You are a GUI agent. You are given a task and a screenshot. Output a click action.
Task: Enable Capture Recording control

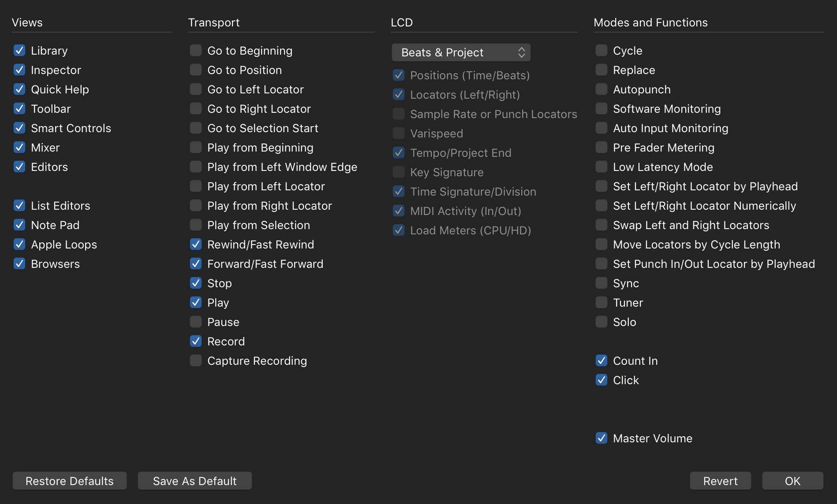(195, 360)
